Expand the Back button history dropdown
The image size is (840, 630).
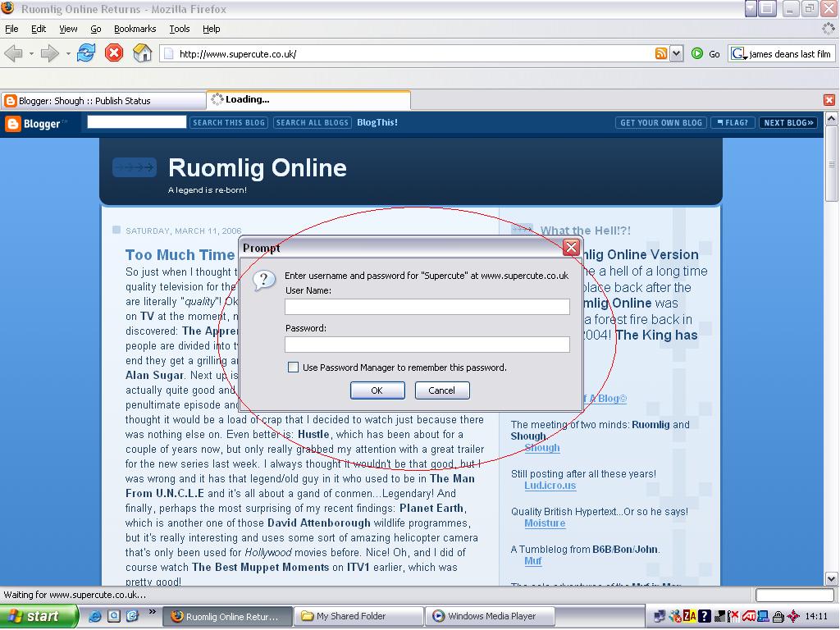click(32, 53)
